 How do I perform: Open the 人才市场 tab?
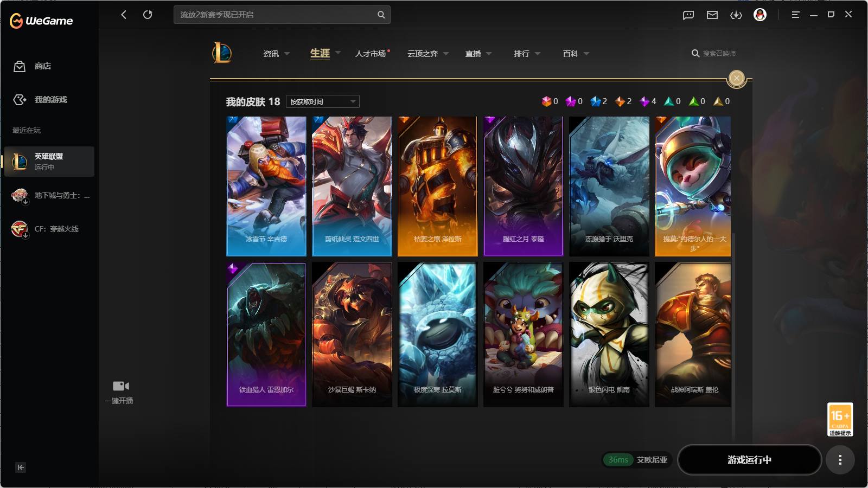tap(371, 54)
